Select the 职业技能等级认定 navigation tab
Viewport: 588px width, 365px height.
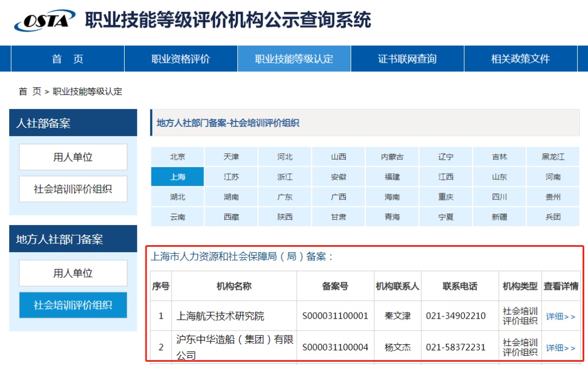294,59
